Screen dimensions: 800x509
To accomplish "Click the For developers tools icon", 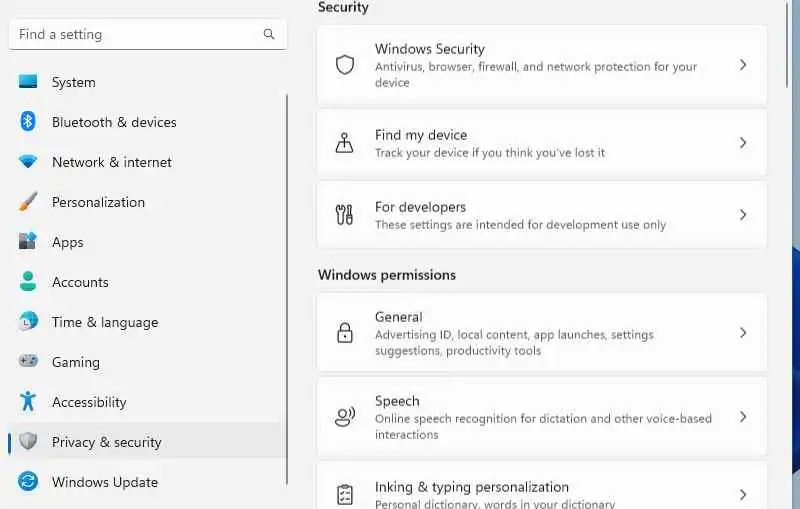I will click(345, 215).
